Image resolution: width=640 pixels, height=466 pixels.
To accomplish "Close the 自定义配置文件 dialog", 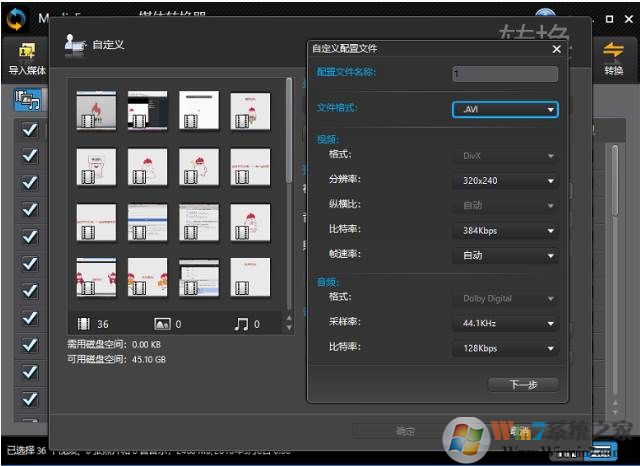I will [556, 48].
